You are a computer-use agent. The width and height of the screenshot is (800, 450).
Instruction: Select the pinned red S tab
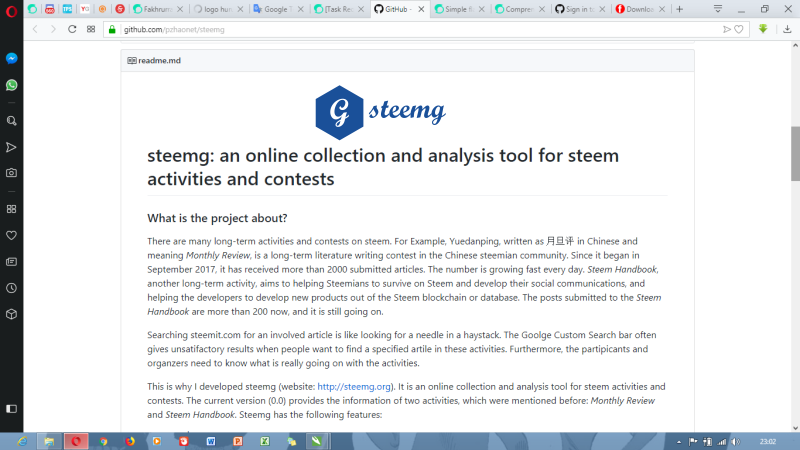click(120, 9)
